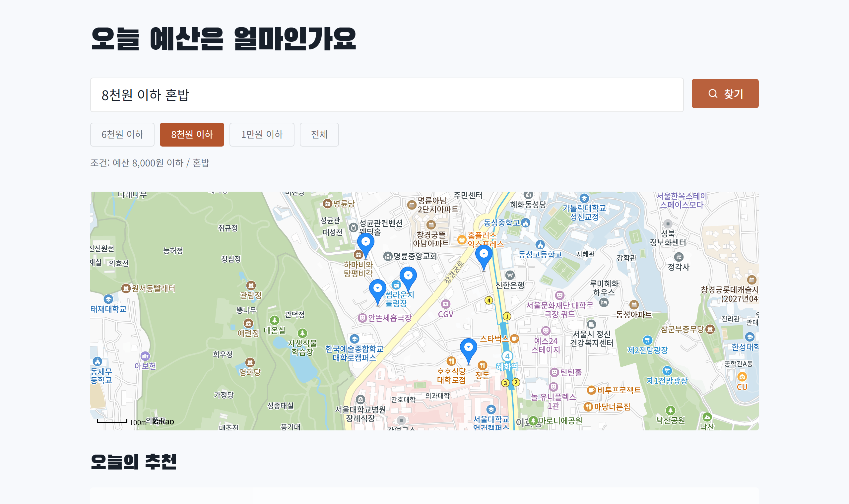Click 혜화역 exit 3 marker
The height and width of the screenshot is (504, 849).
pos(505,383)
